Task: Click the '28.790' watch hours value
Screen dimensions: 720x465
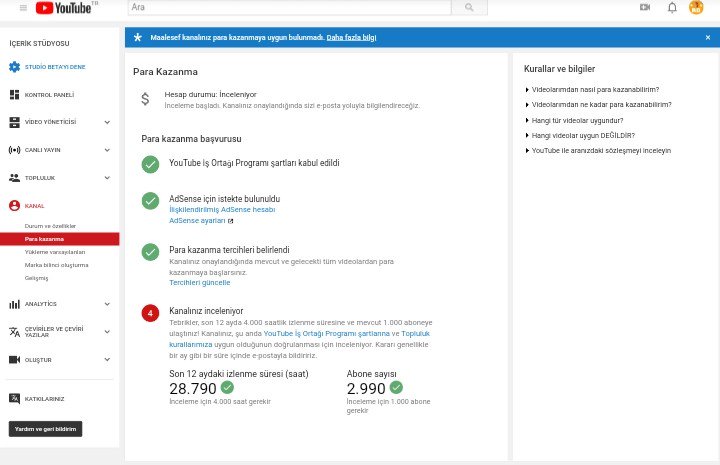Action: tap(193, 389)
